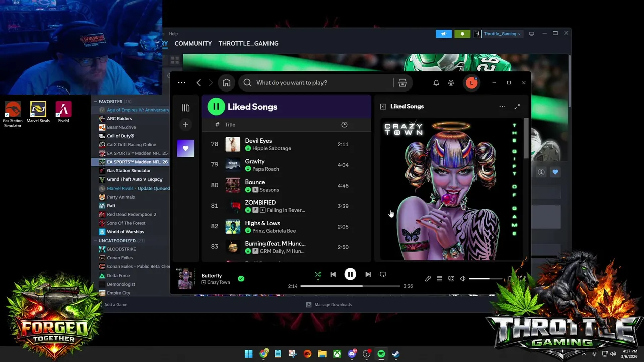Select World of Warships in library

125,232
